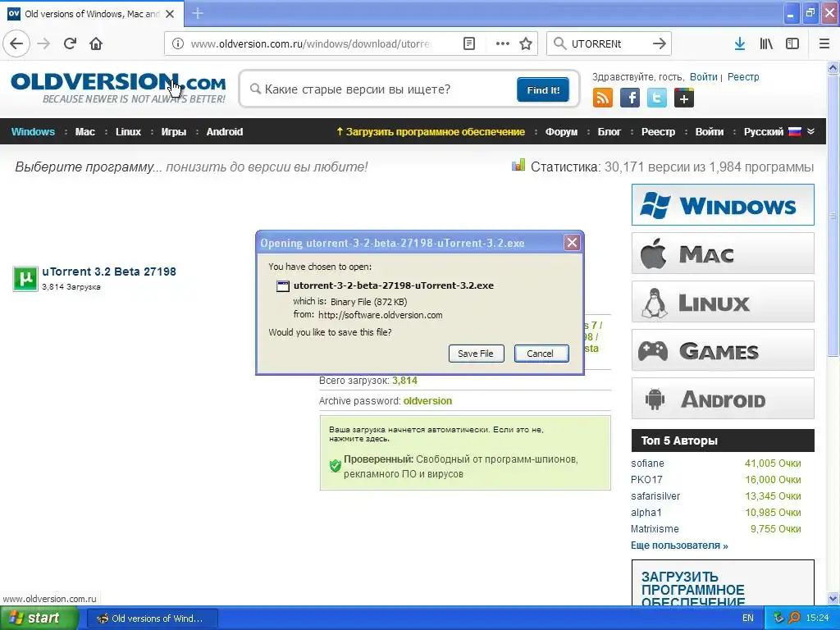Screen dimensions: 840x630
Task: Reload the page with the refresh icon
Action: tap(71, 43)
